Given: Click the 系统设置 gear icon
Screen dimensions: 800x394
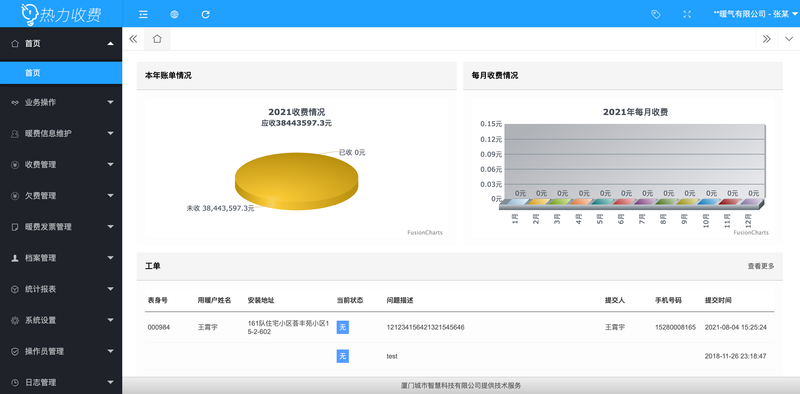Looking at the screenshot, I should pos(15,321).
